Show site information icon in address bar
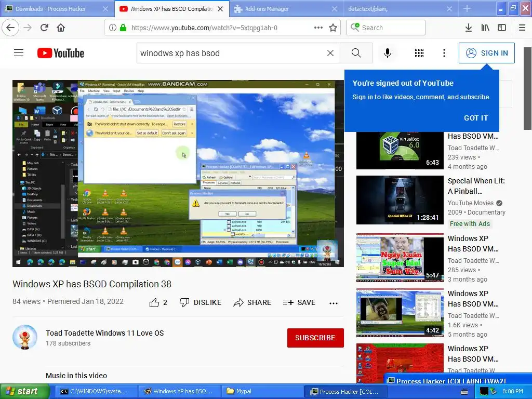The image size is (532, 399). pos(113,28)
